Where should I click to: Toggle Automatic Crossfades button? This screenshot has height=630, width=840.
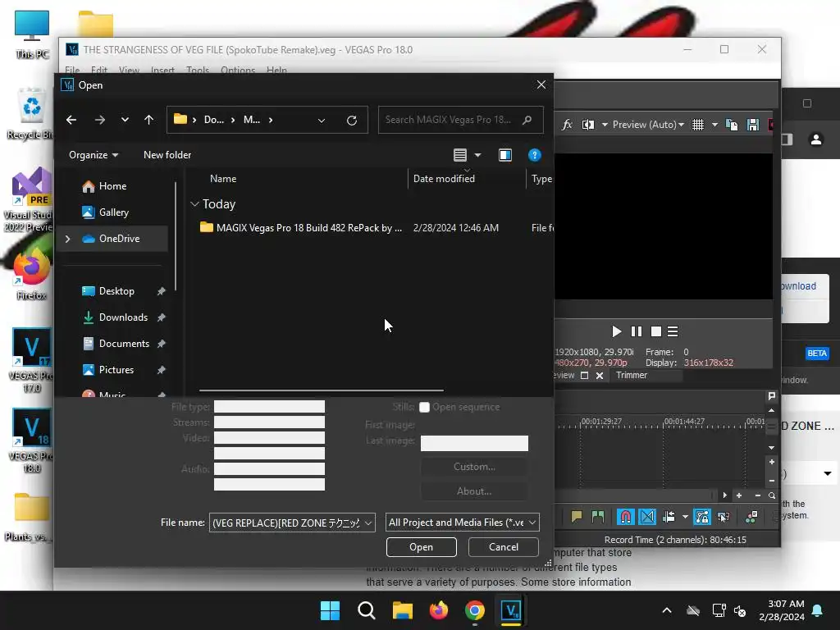point(647,517)
